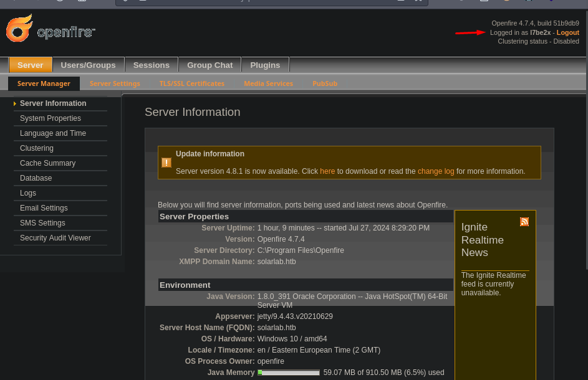Open the Group Chat tab
This screenshot has height=380, width=588.
click(210, 65)
